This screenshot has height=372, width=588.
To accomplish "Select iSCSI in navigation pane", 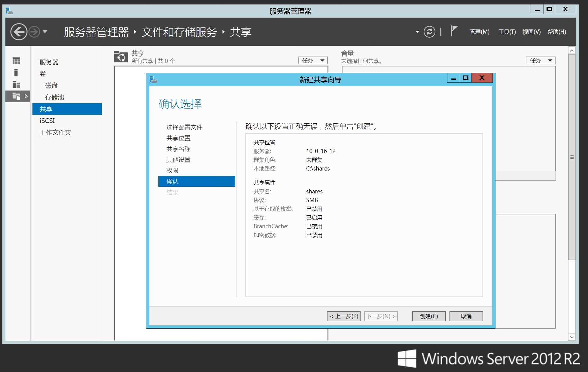I will tap(47, 121).
